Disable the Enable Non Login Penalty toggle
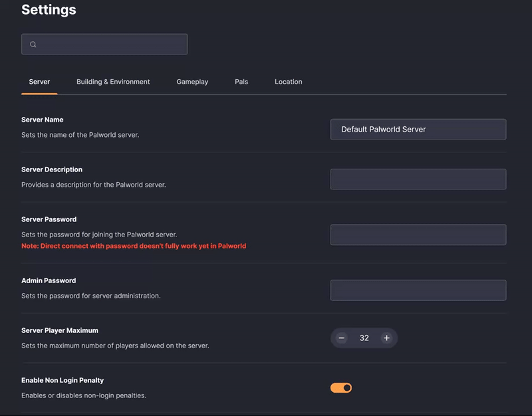The width and height of the screenshot is (532, 416). pos(341,387)
